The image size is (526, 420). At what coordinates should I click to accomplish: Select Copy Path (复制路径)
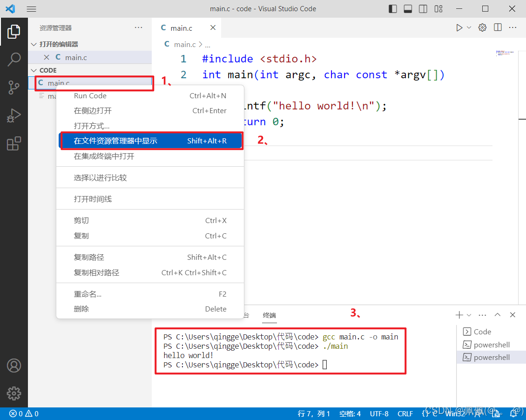(150, 257)
